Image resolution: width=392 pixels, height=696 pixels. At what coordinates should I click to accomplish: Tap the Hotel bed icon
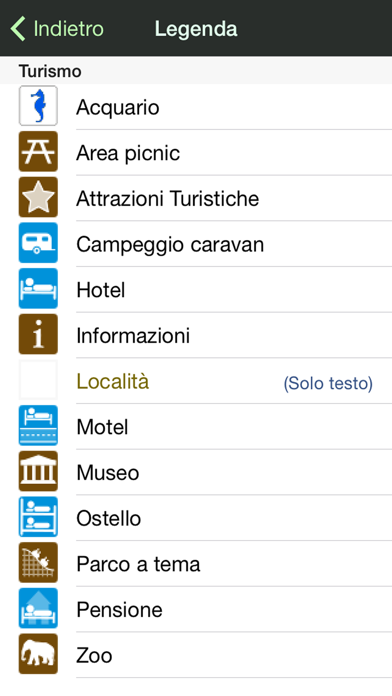click(38, 289)
